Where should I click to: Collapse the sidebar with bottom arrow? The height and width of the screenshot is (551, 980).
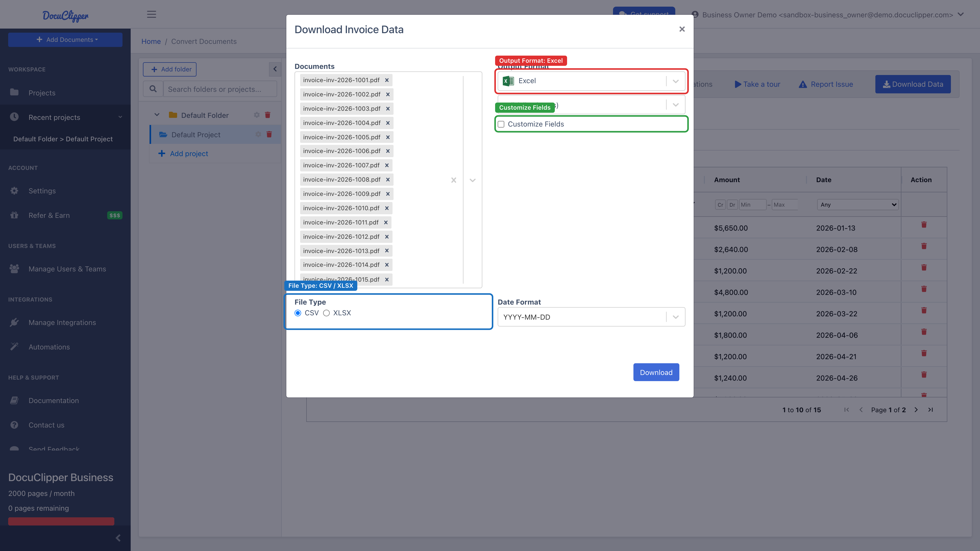click(x=118, y=538)
